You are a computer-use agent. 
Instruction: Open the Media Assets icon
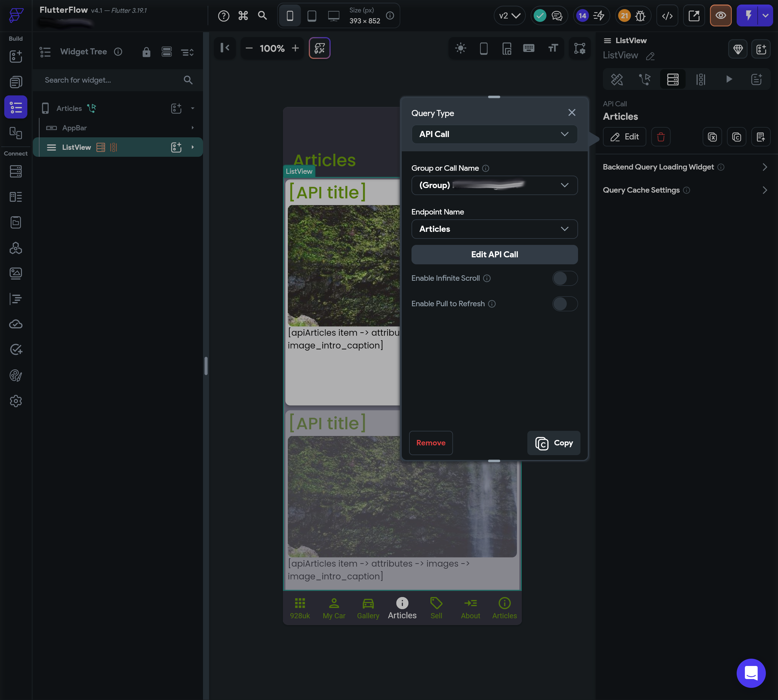click(16, 273)
